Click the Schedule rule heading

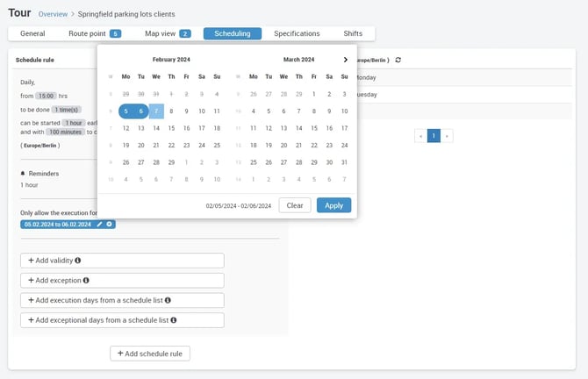pyautogui.click(x=35, y=60)
